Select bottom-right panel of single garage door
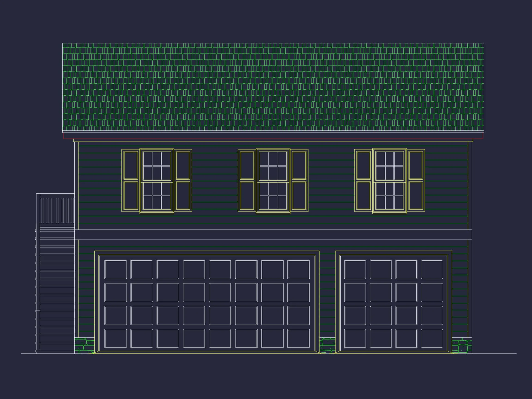Screen dimensions: 532x399 click(x=432, y=339)
